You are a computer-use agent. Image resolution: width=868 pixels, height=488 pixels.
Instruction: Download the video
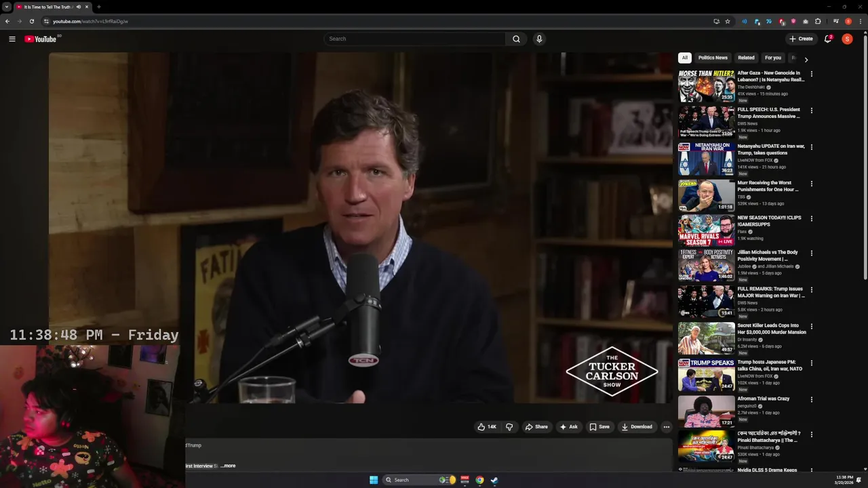(637, 427)
